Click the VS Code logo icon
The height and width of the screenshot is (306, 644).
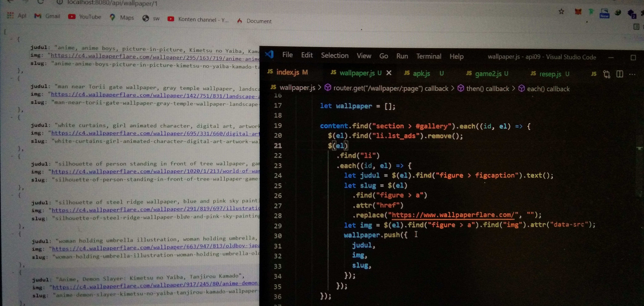pyautogui.click(x=269, y=54)
